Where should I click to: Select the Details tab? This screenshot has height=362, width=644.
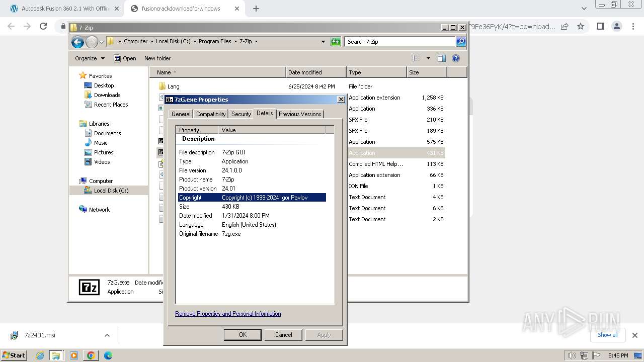pyautogui.click(x=265, y=113)
